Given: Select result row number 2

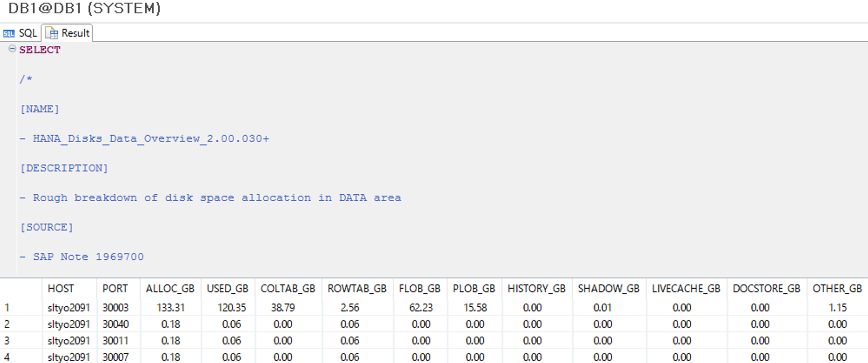Looking at the screenshot, I should click(7, 324).
